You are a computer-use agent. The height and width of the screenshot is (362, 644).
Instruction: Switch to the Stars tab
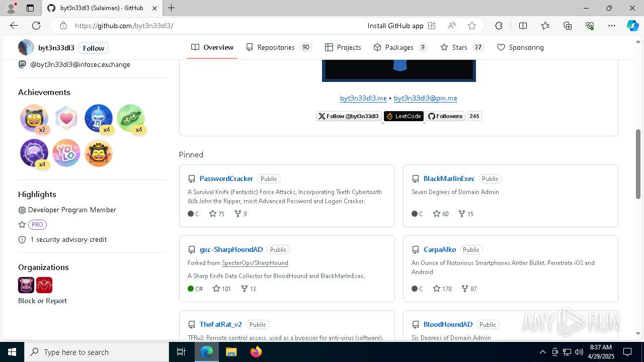pyautogui.click(x=462, y=47)
